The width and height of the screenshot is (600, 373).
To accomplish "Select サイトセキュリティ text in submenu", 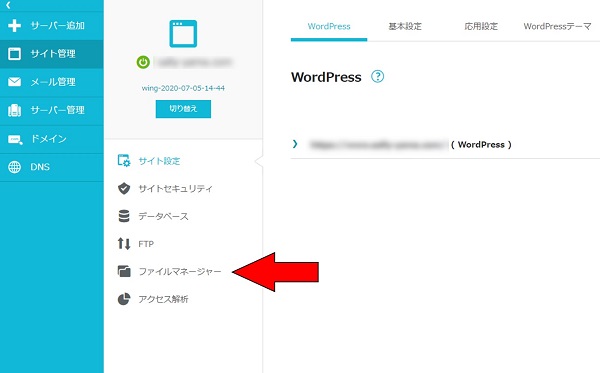I will pyautogui.click(x=175, y=189).
